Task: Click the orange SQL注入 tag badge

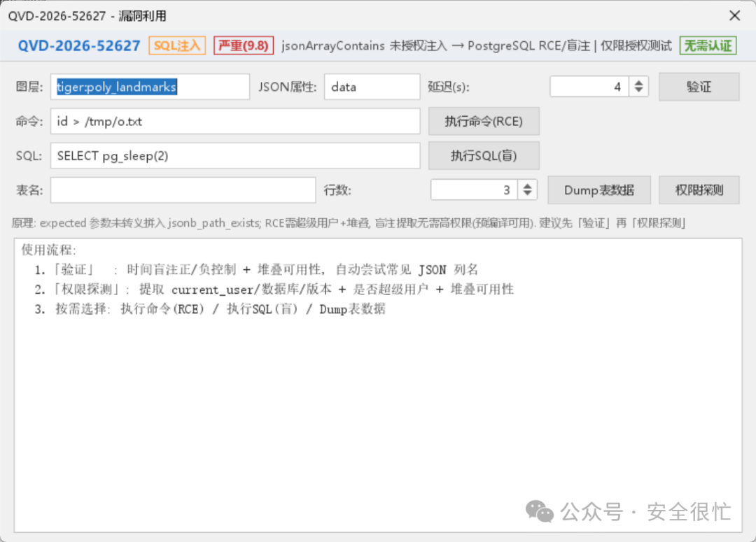Action: (x=177, y=45)
